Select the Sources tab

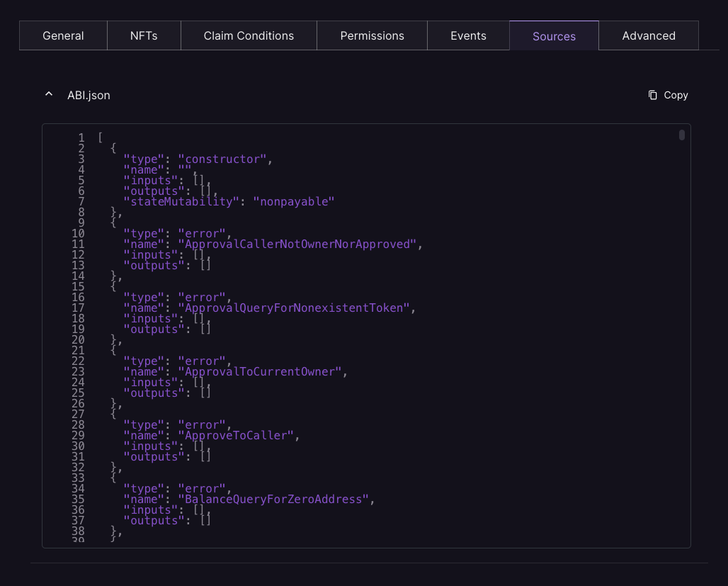(554, 35)
